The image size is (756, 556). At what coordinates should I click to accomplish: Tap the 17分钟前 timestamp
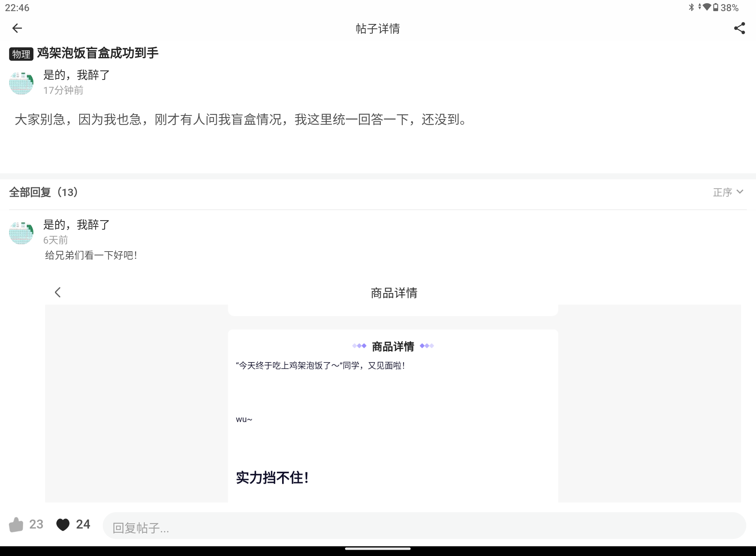tap(63, 90)
